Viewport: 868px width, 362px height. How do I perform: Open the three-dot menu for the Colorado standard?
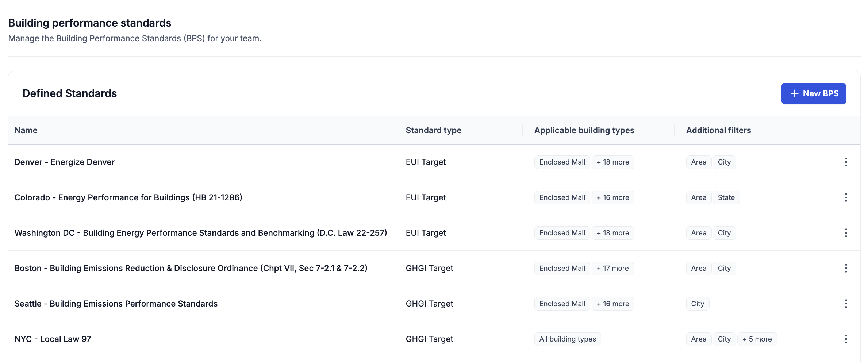[x=846, y=197]
